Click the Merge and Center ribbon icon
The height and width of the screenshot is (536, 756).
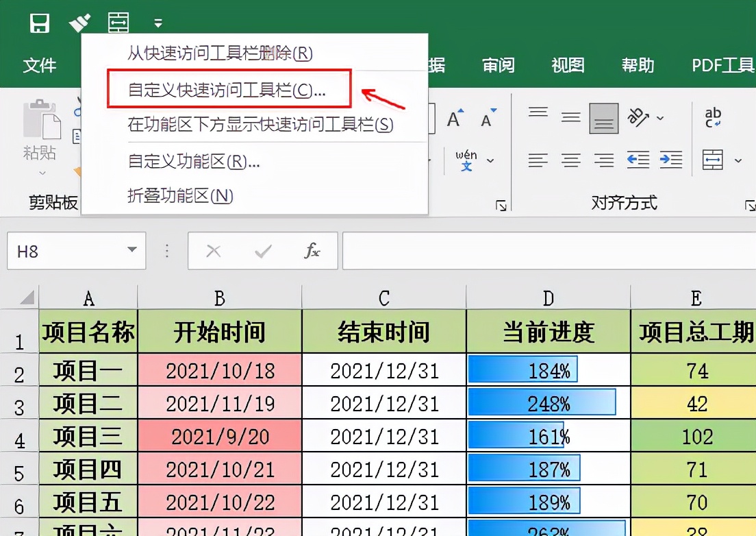pyautogui.click(x=713, y=160)
